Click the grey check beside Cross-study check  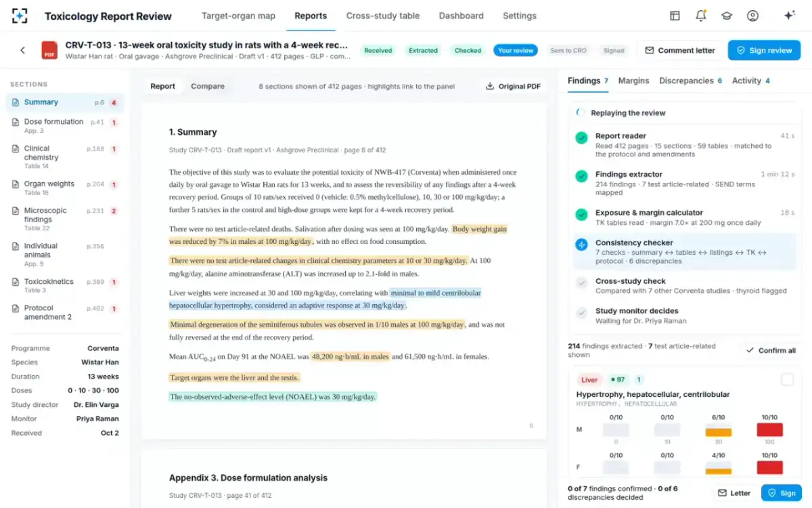(581, 282)
